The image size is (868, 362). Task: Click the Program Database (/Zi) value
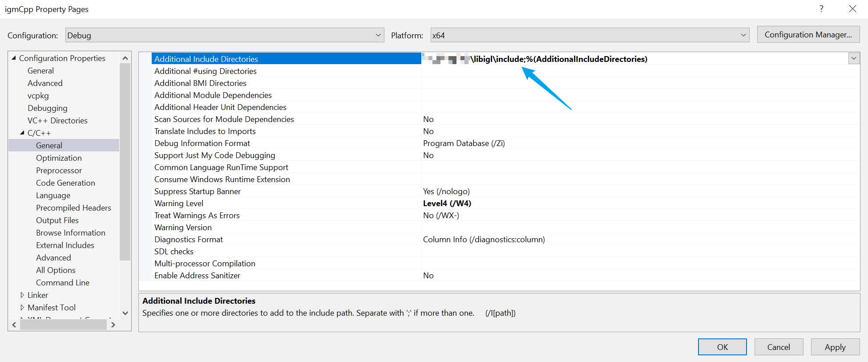[464, 143]
